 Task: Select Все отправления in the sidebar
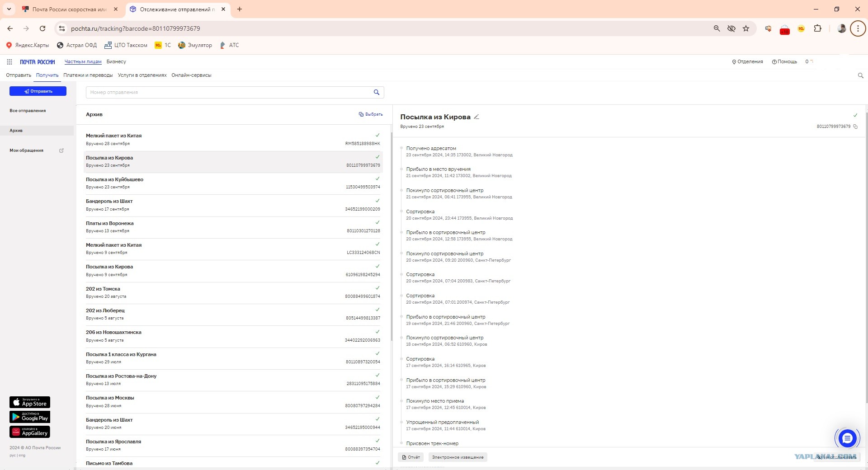click(28, 111)
